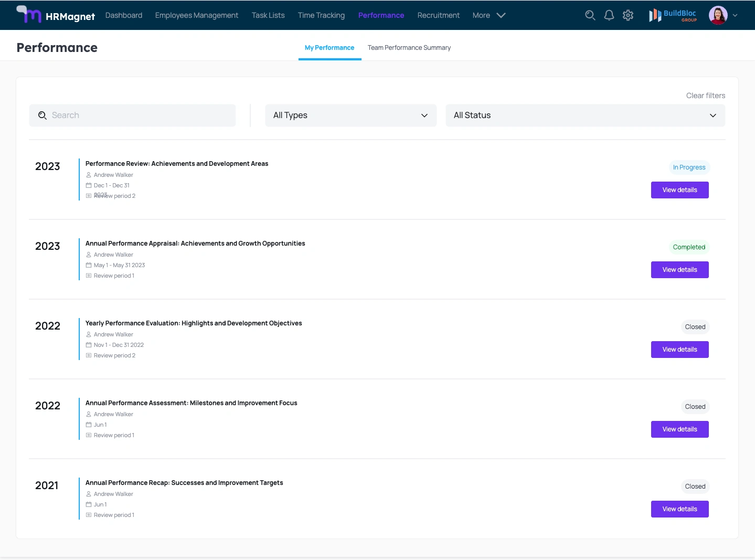Click the review period icon in the Annual Performance Recap row
Viewport: 755px width, 560px height.
(x=89, y=515)
